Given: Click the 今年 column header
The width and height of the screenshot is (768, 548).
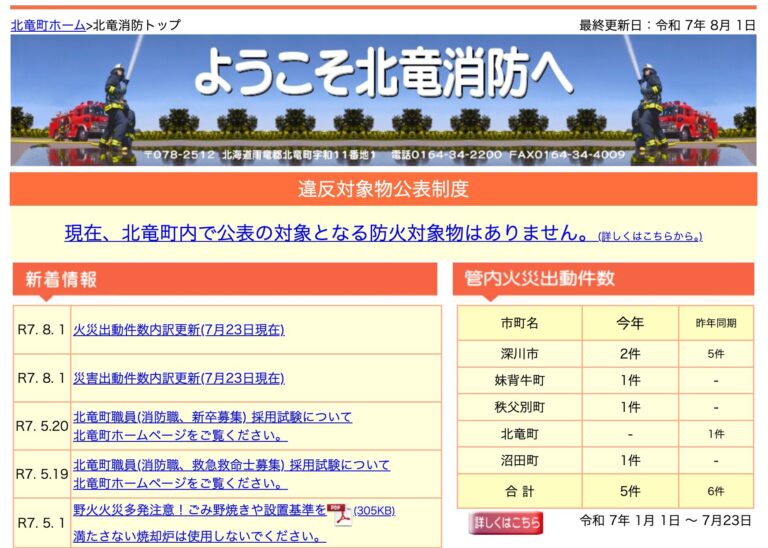Looking at the screenshot, I should click(x=630, y=323).
